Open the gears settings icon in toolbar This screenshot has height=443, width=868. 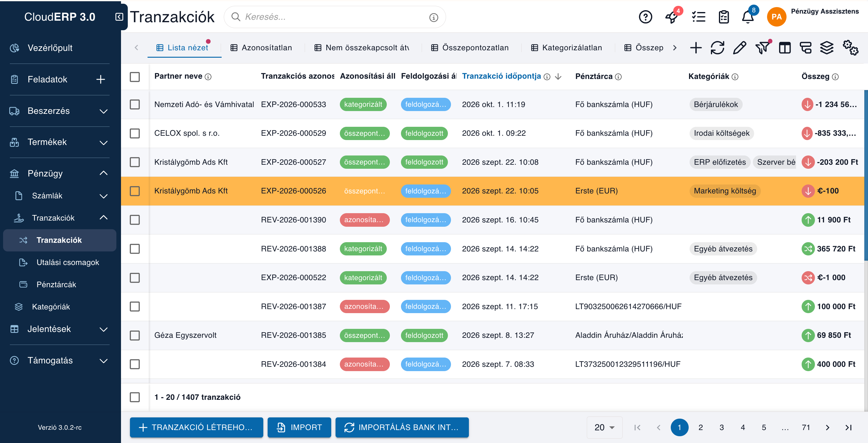850,48
